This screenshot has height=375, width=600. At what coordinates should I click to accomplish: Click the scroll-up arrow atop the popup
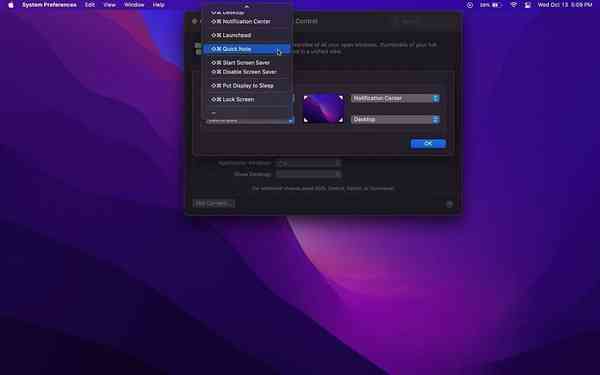coord(247,6)
